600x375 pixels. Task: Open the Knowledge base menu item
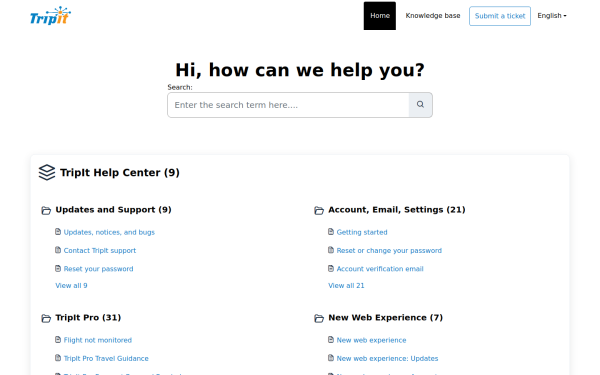tap(433, 16)
